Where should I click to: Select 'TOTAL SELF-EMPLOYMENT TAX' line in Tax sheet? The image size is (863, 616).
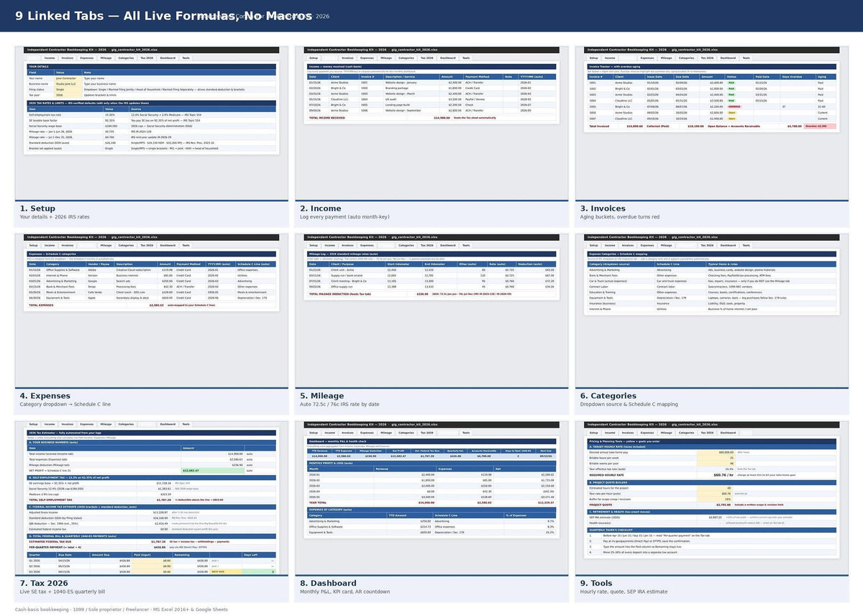tap(152, 500)
